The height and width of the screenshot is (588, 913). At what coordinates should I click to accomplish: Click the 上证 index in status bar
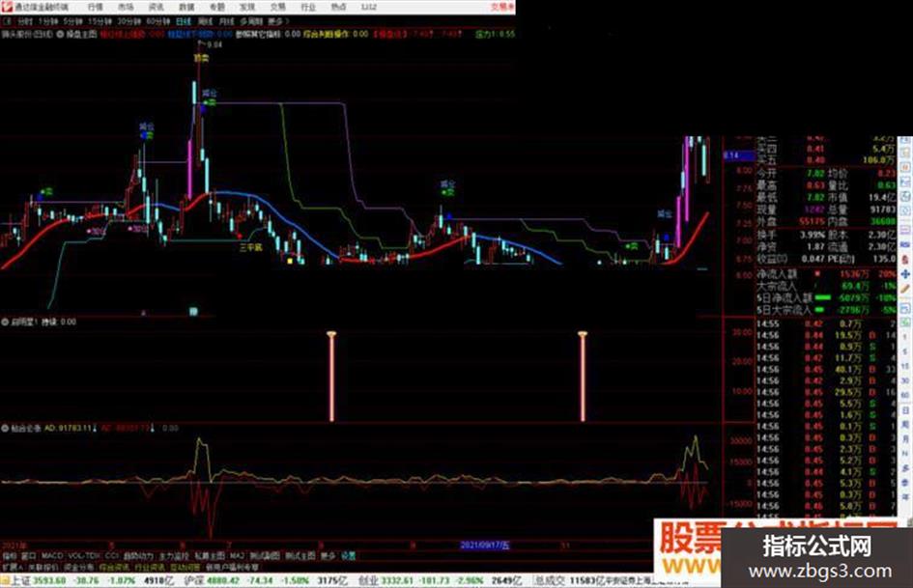pyautogui.click(x=20, y=581)
